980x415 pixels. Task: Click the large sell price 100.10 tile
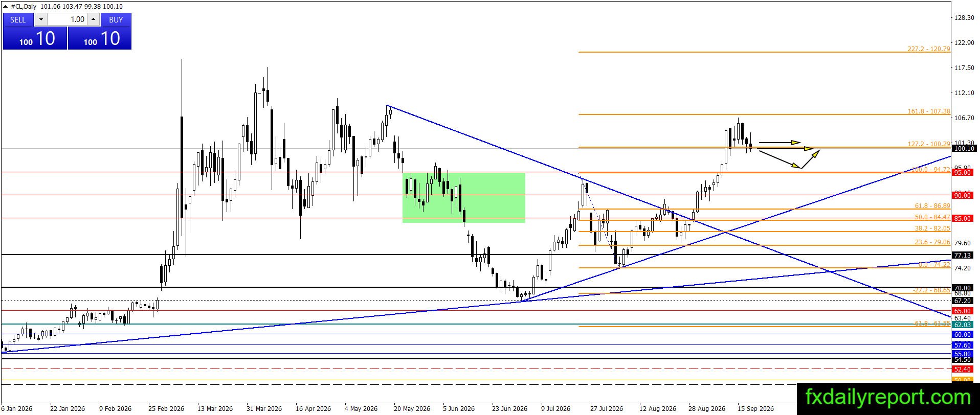click(x=35, y=38)
